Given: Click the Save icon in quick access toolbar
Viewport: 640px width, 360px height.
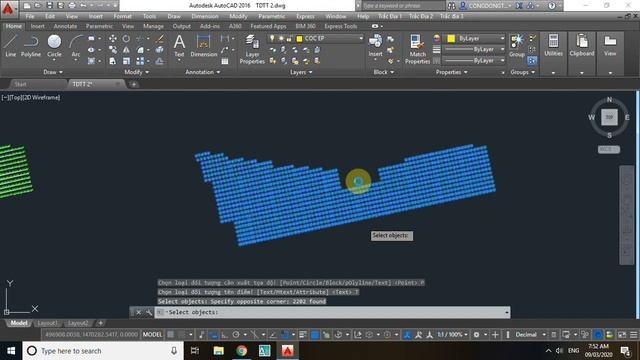Looking at the screenshot, I should [49, 6].
